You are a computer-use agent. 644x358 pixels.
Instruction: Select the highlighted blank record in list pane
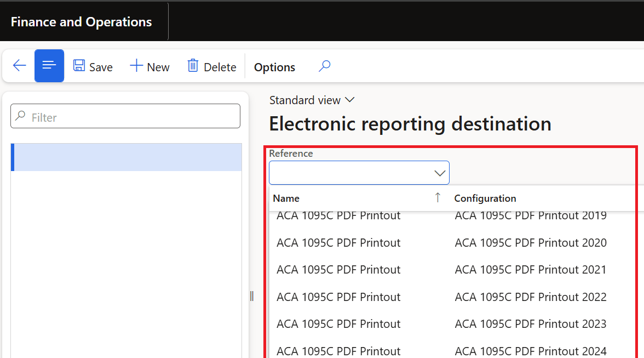tap(127, 157)
